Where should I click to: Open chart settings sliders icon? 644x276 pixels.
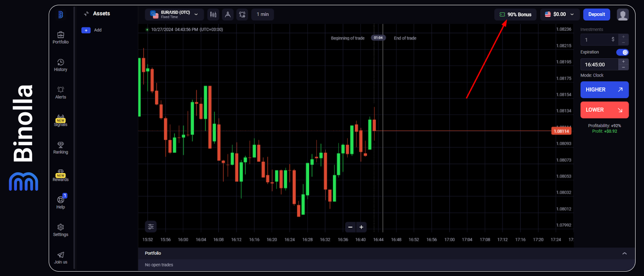151,227
